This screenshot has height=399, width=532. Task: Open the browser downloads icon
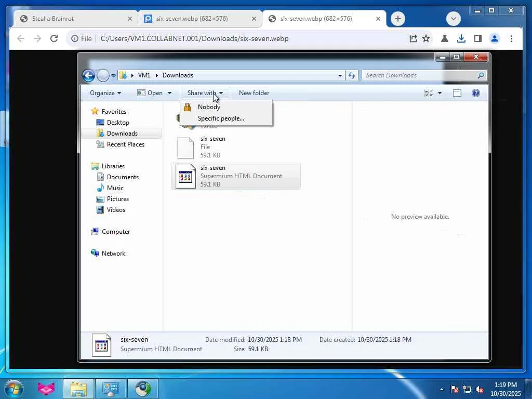(461, 38)
